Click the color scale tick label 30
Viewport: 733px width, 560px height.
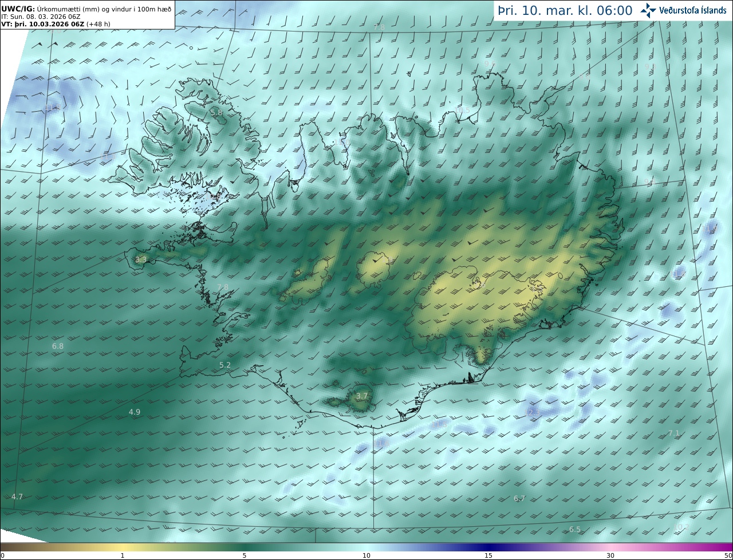[x=610, y=555]
